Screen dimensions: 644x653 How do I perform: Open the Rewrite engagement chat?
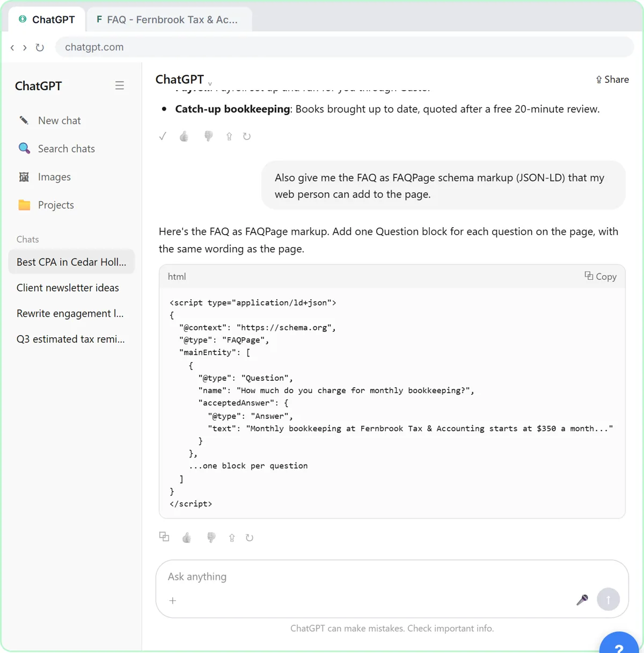(x=71, y=314)
